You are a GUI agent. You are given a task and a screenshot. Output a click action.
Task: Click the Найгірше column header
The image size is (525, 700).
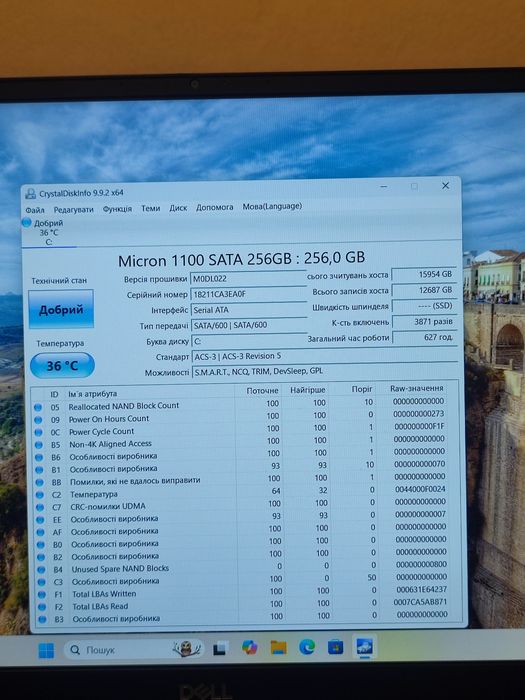308,390
